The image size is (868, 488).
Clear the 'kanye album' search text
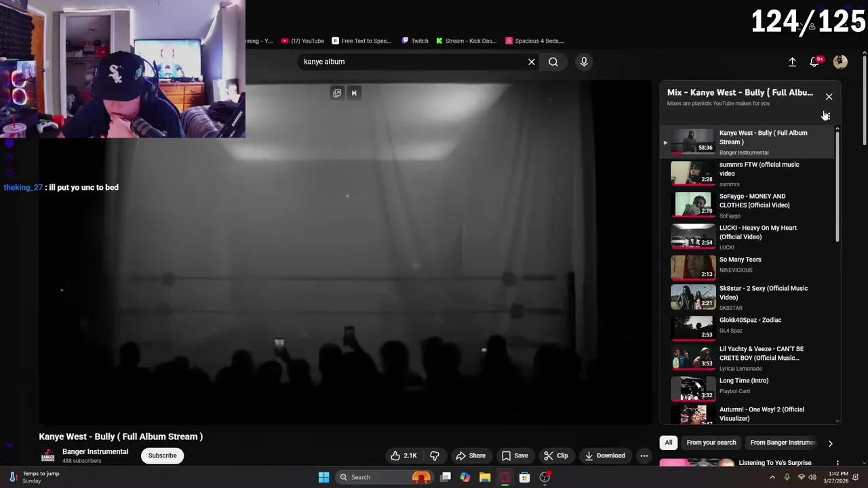(x=532, y=62)
